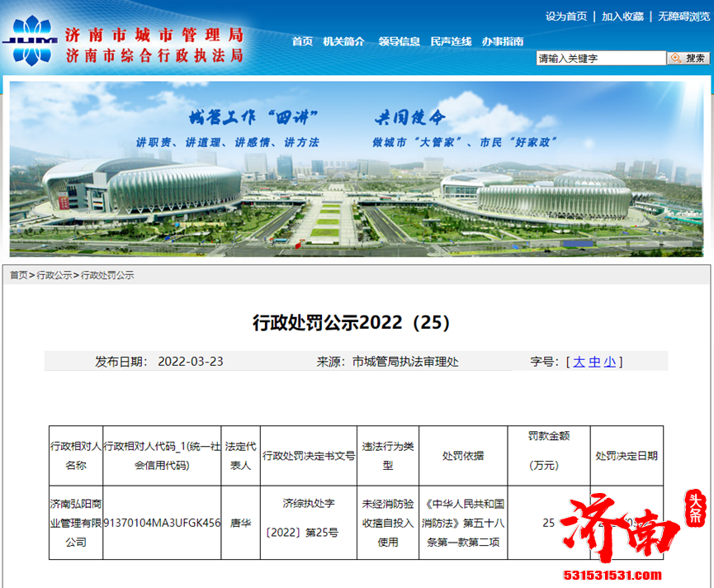Open the 机关简介 menu item
Viewport: 714px width, 588px height.
(343, 40)
